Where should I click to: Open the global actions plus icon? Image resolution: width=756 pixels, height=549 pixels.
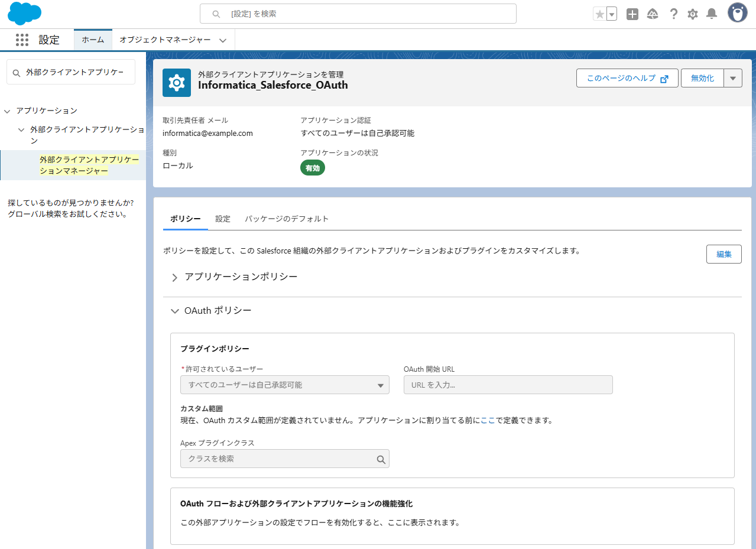click(632, 14)
